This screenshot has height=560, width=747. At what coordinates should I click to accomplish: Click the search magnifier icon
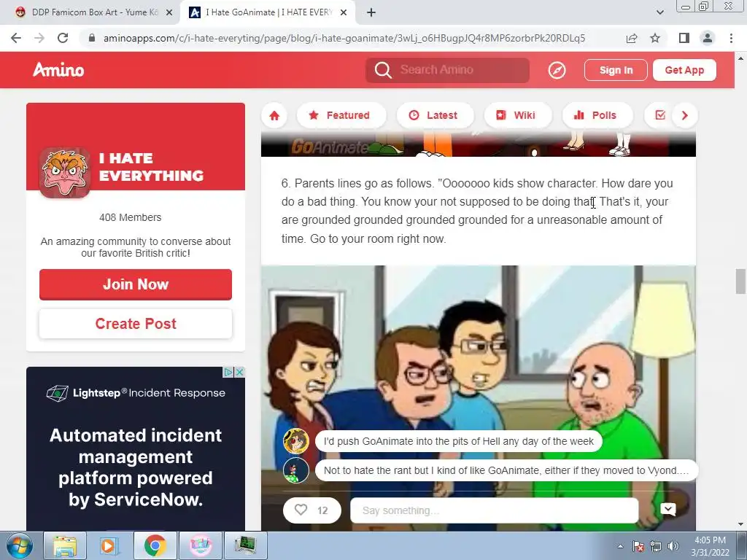click(x=382, y=70)
